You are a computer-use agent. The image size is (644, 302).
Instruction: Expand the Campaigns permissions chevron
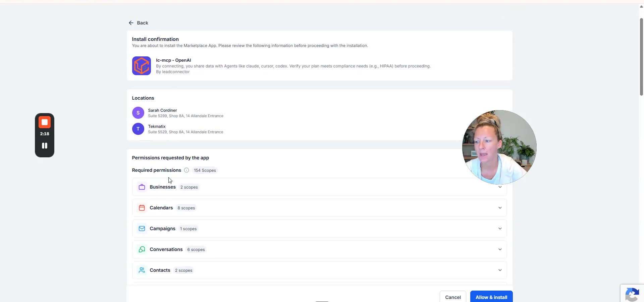tap(500, 229)
